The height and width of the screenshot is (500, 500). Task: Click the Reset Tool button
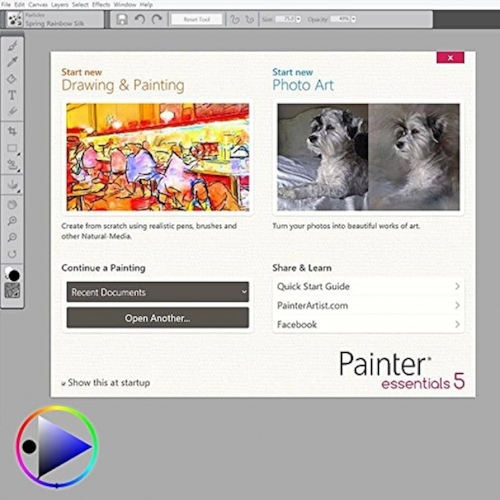coord(197,19)
